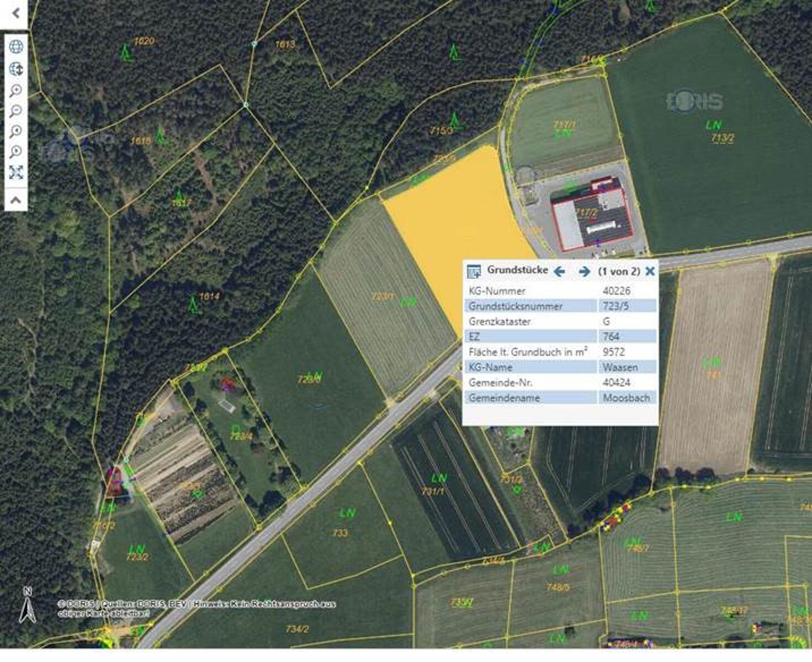This screenshot has width=812, height=662.
Task: Click the four-arrow full-extent icon
Action: click(16, 172)
